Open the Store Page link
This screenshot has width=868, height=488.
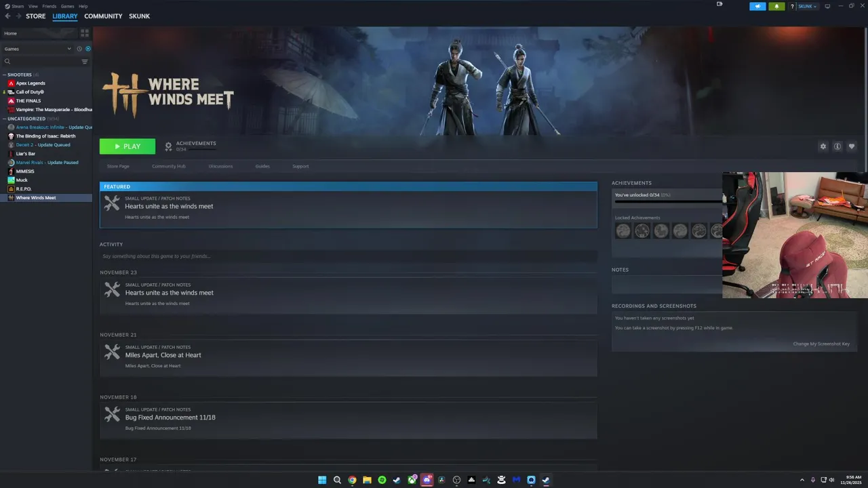point(118,166)
